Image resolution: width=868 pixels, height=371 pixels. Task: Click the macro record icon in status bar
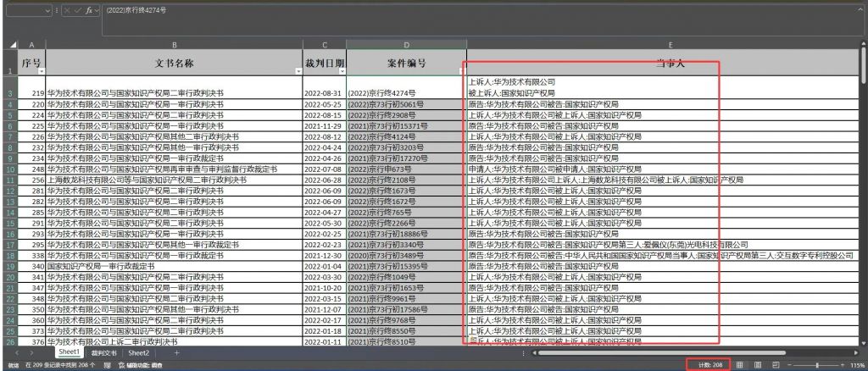click(x=107, y=365)
